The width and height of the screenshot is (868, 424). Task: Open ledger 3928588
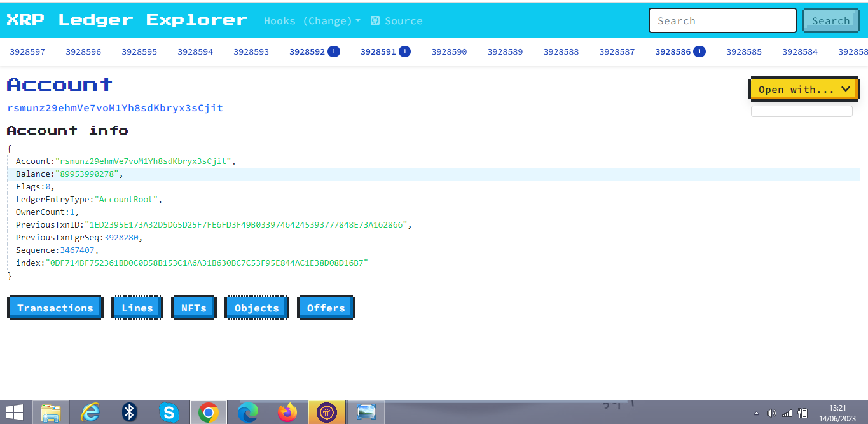[x=561, y=51]
